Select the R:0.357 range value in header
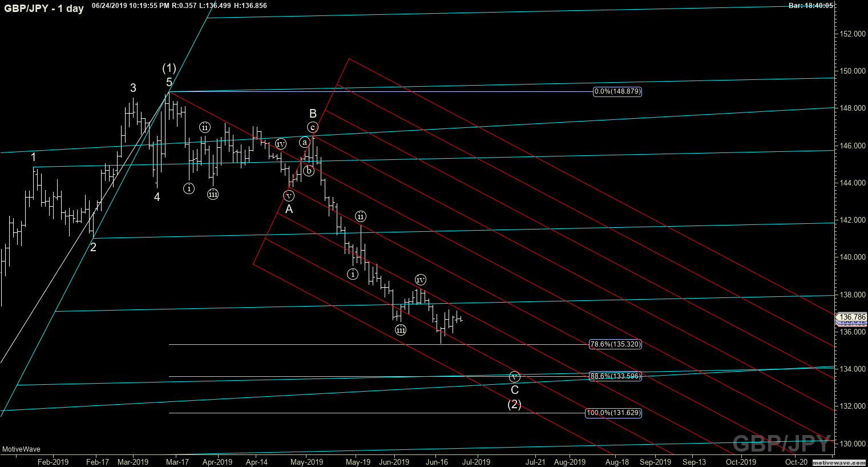The image size is (868, 467). coord(184,6)
